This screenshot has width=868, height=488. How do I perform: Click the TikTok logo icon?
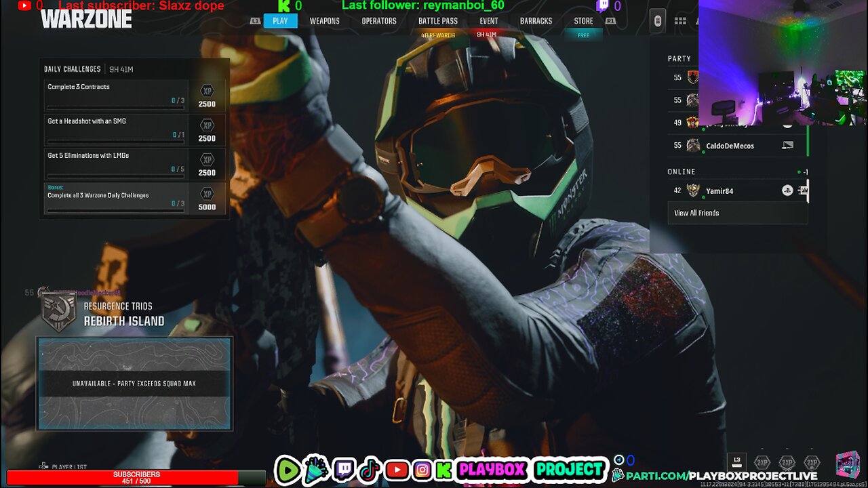(370, 470)
